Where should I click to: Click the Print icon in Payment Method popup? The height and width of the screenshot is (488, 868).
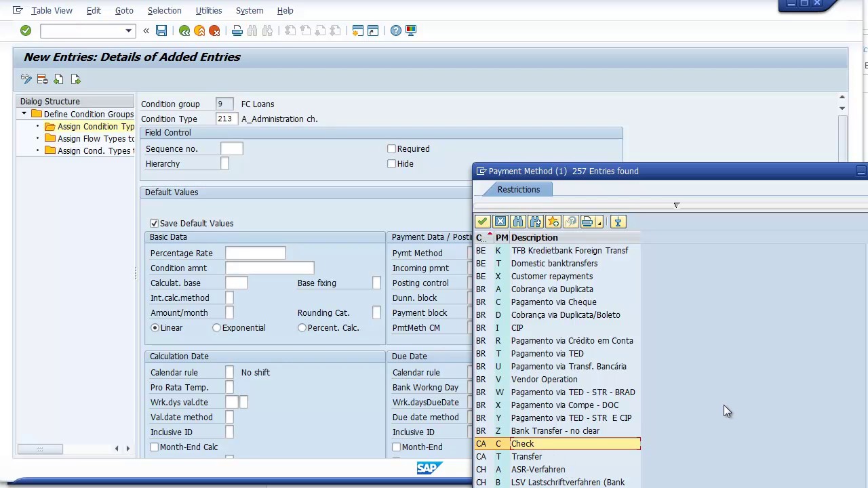[587, 222]
